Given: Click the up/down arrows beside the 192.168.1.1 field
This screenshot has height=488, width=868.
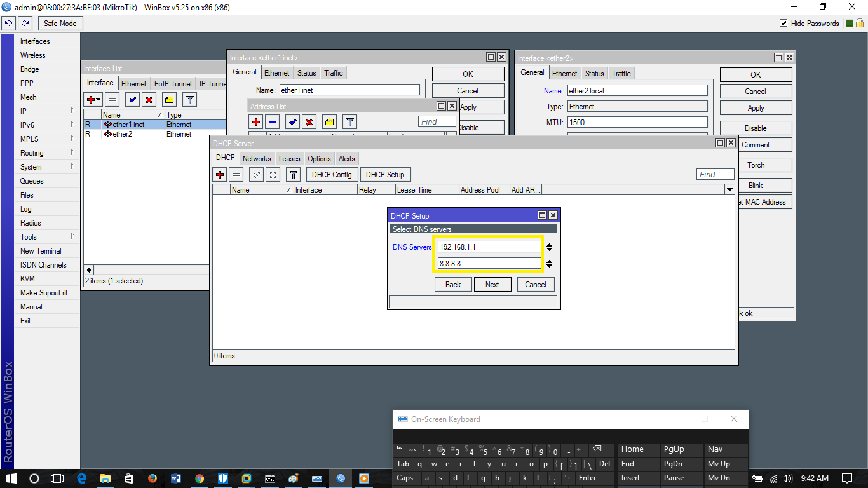Looking at the screenshot, I should tap(550, 247).
